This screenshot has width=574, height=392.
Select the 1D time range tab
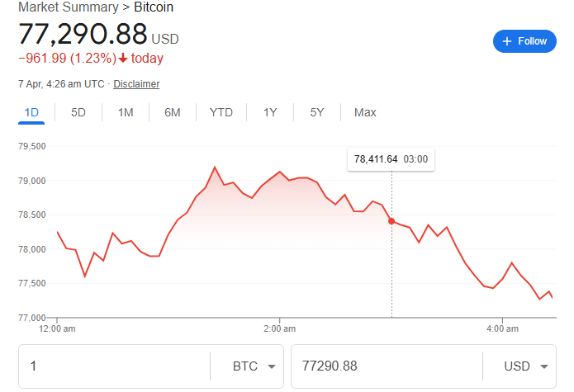[31, 112]
